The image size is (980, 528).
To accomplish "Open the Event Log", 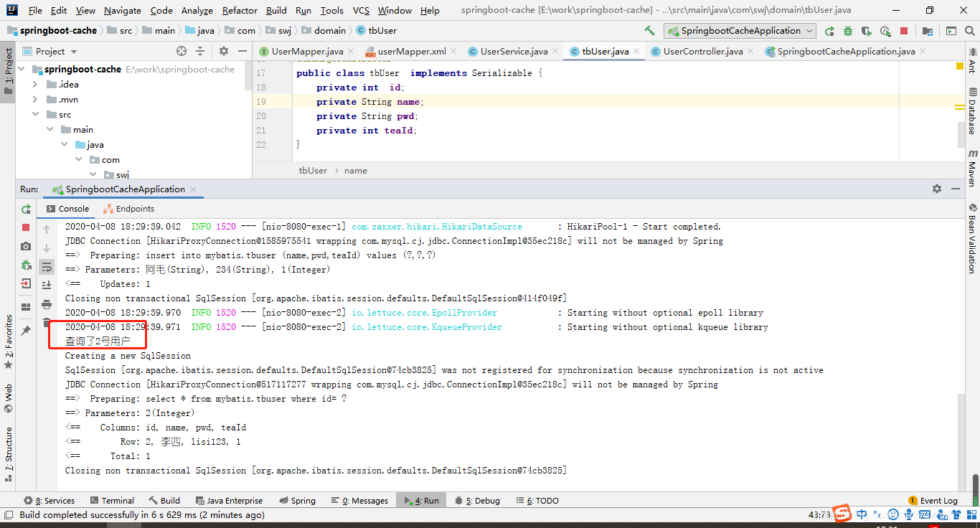I will pos(933,501).
